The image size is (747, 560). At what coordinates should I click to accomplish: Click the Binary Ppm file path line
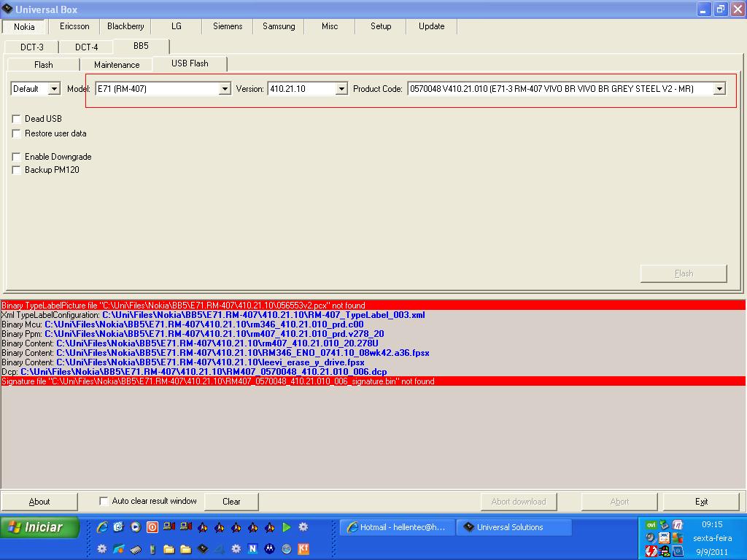tap(193, 334)
